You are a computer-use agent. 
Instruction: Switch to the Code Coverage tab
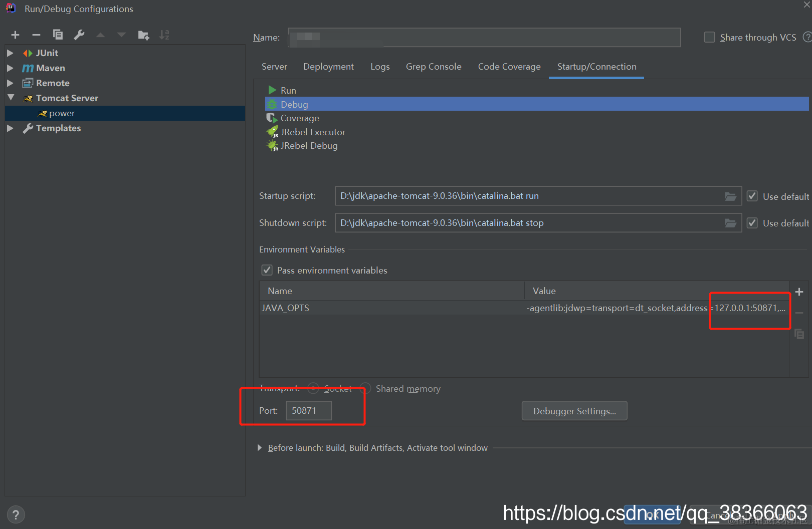509,67
